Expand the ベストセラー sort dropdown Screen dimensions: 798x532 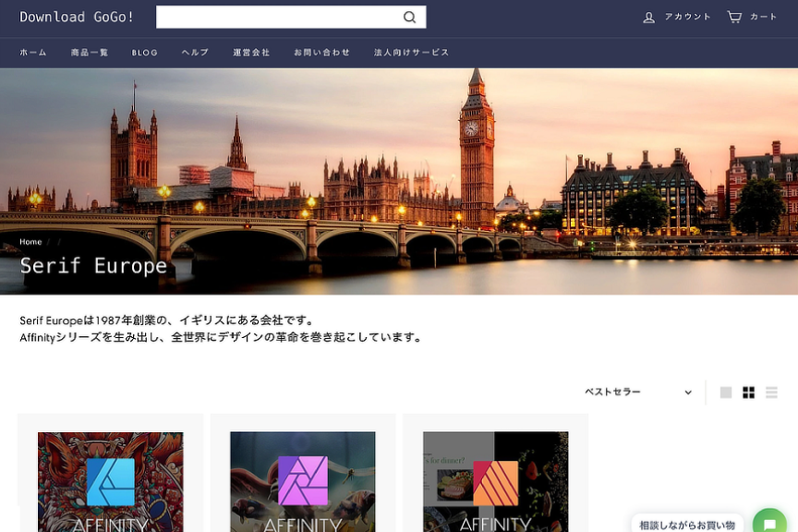click(x=638, y=392)
